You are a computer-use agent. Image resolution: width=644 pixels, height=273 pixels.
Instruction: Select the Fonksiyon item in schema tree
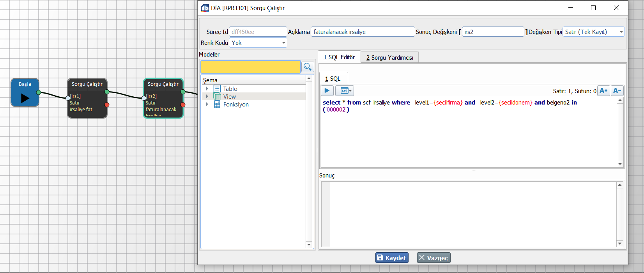click(x=235, y=105)
